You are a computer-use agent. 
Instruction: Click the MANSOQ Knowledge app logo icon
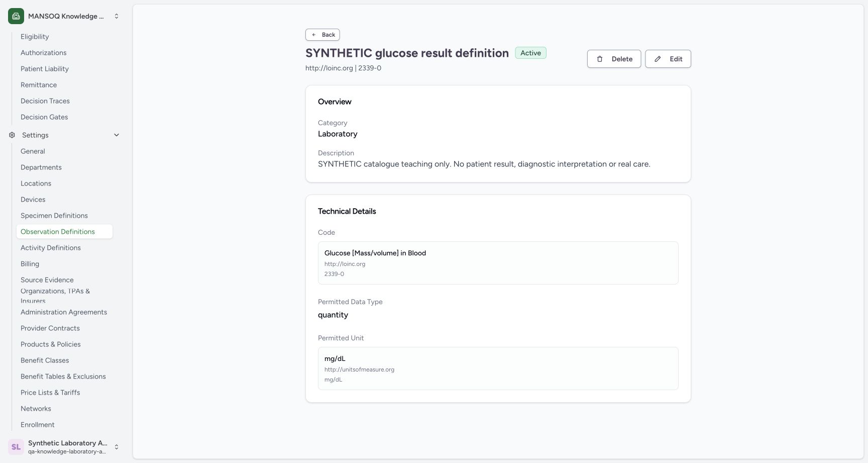click(x=16, y=16)
